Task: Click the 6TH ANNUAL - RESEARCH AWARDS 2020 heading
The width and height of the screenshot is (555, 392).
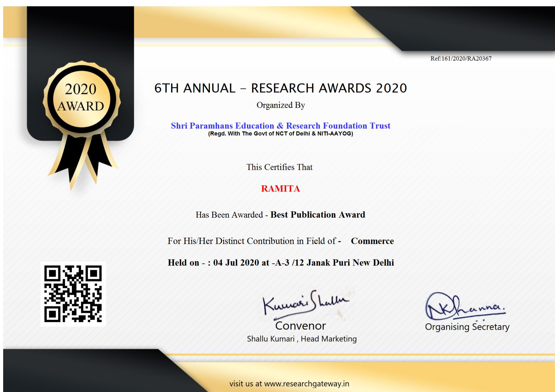Action: pos(280,88)
